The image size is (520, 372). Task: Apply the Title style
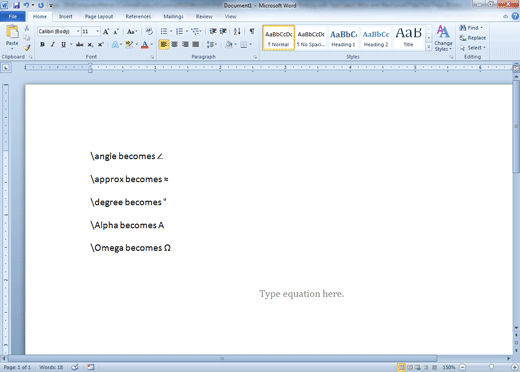coord(408,38)
